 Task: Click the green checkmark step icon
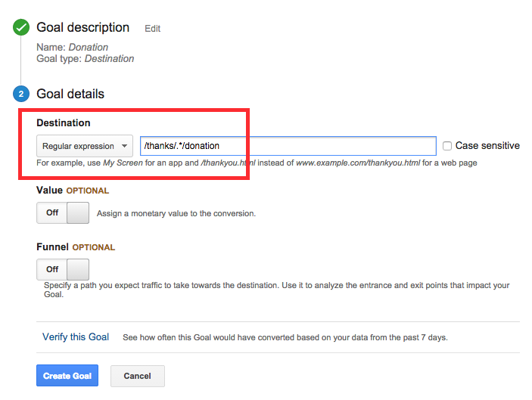20,28
